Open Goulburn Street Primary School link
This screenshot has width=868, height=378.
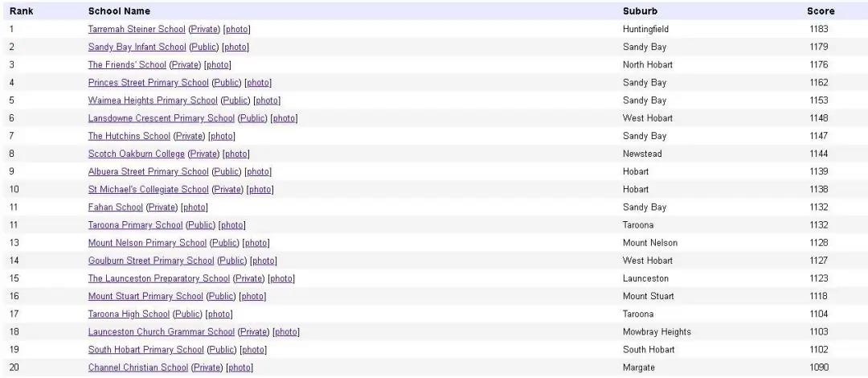151,260
